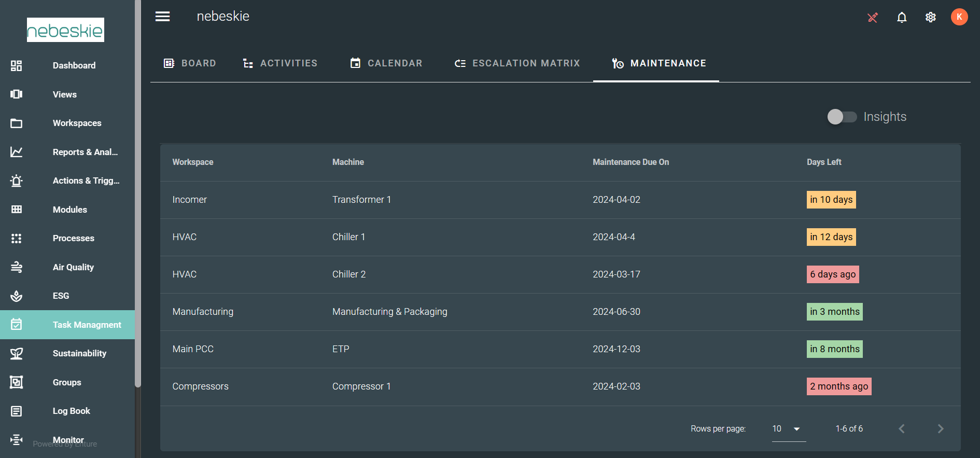Open the settings gear icon
Image resolution: width=980 pixels, height=458 pixels.
(930, 17)
